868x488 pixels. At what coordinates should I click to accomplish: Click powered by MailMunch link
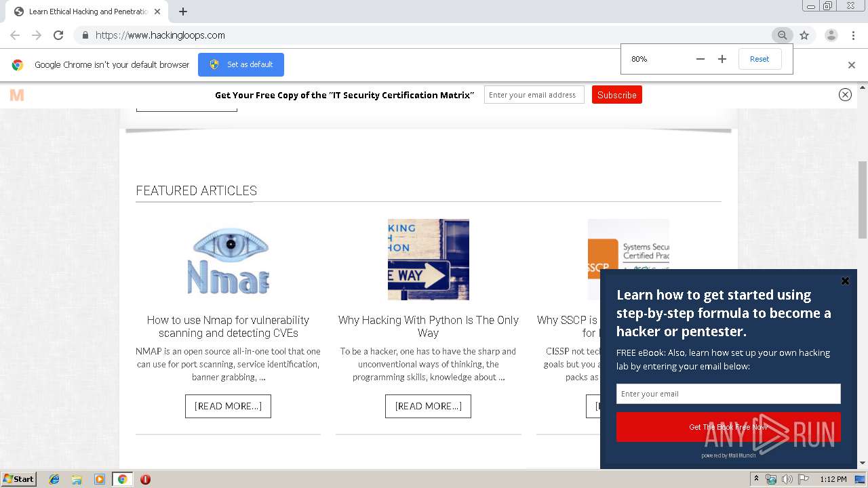tap(728, 455)
